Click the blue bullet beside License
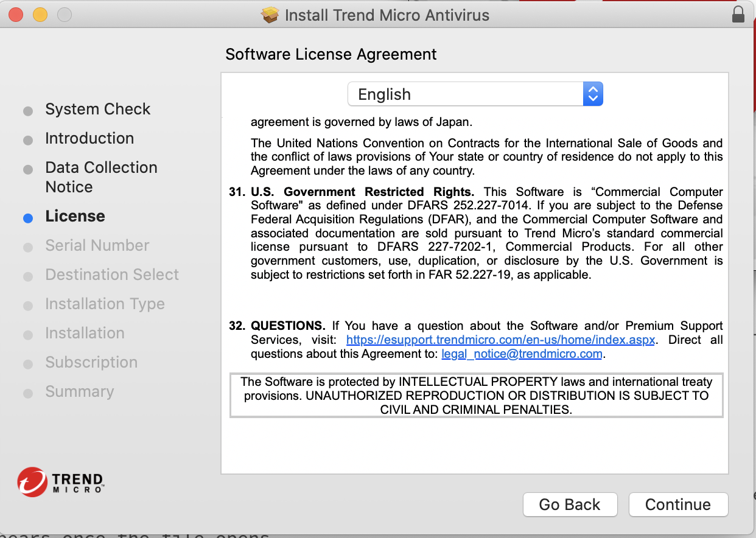This screenshot has width=756, height=538. [28, 218]
